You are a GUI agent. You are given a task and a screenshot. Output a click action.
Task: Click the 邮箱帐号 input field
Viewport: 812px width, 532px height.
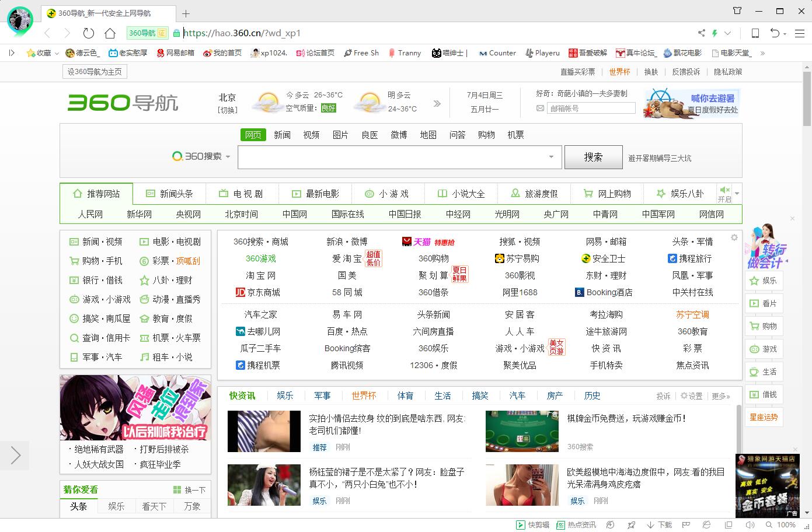591,108
